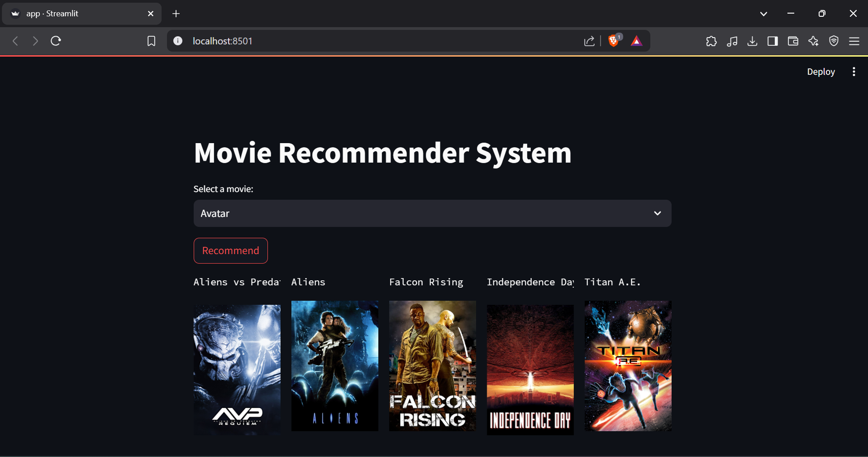
Task: Open the Brave Wallet icon
Action: pos(793,41)
